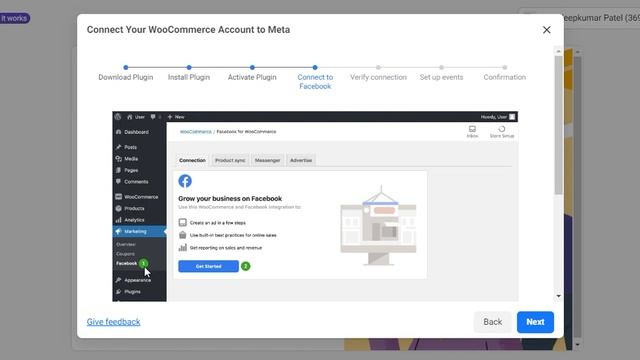Close the Connect WooCommerce to Meta dialog
Viewport: 640px width, 360px height.
[547, 30]
